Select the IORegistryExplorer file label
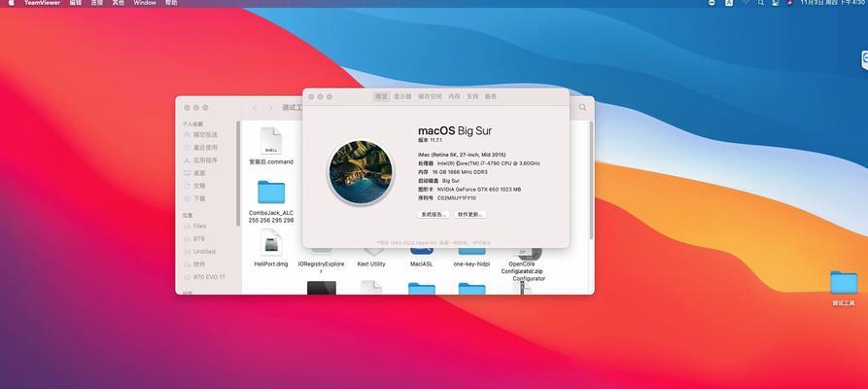Viewport: 868px width, 389px height. (x=321, y=267)
